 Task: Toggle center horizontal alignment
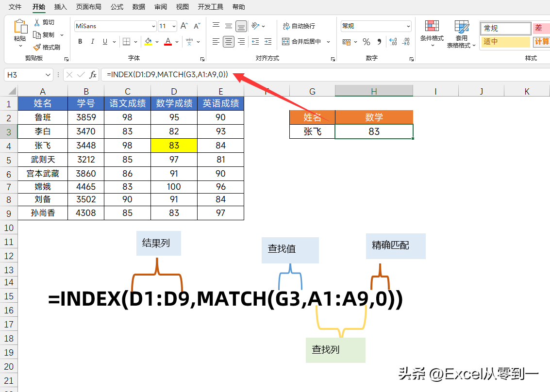228,42
